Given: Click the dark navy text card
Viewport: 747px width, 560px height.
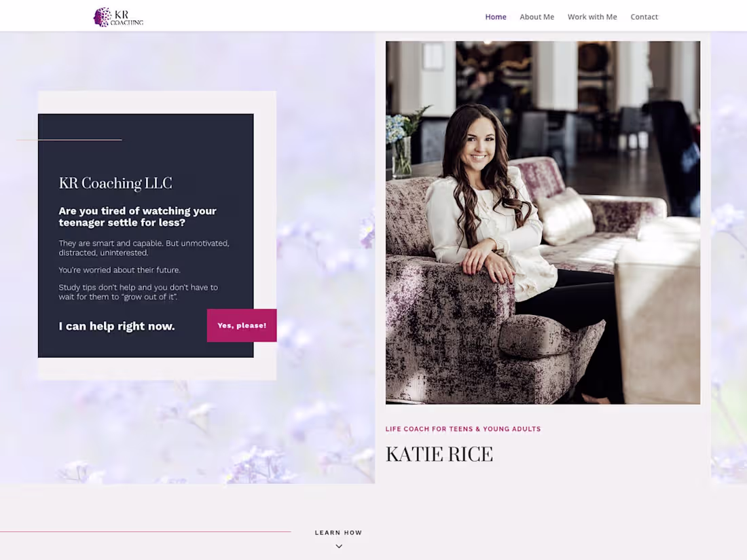Looking at the screenshot, I should coord(145,235).
